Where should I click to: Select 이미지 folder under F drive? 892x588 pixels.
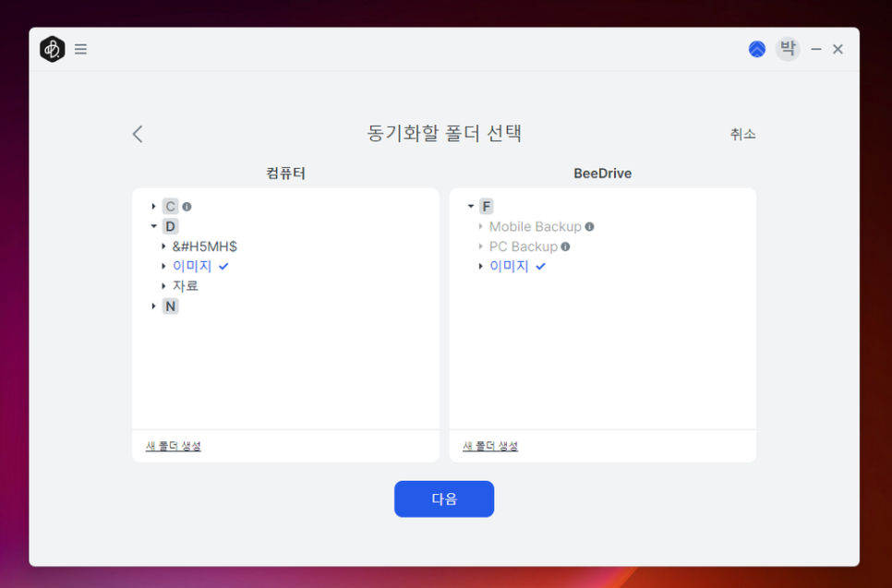click(509, 266)
